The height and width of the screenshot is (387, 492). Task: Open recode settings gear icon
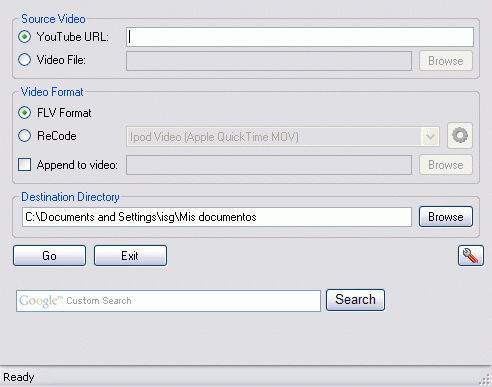(x=460, y=136)
